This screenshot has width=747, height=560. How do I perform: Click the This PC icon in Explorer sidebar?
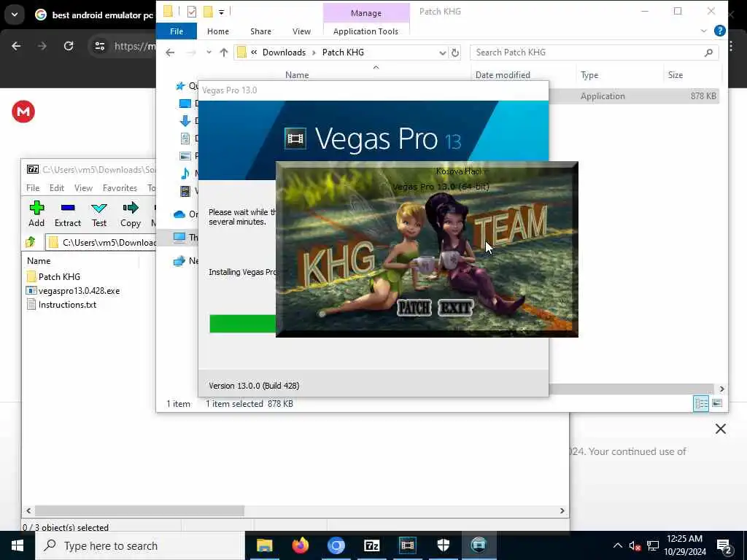click(179, 237)
